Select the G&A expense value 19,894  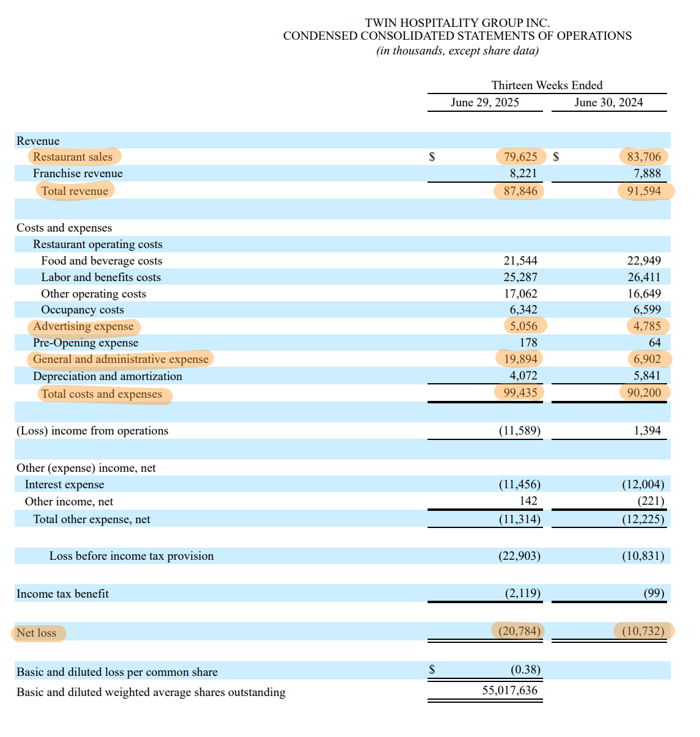click(520, 359)
